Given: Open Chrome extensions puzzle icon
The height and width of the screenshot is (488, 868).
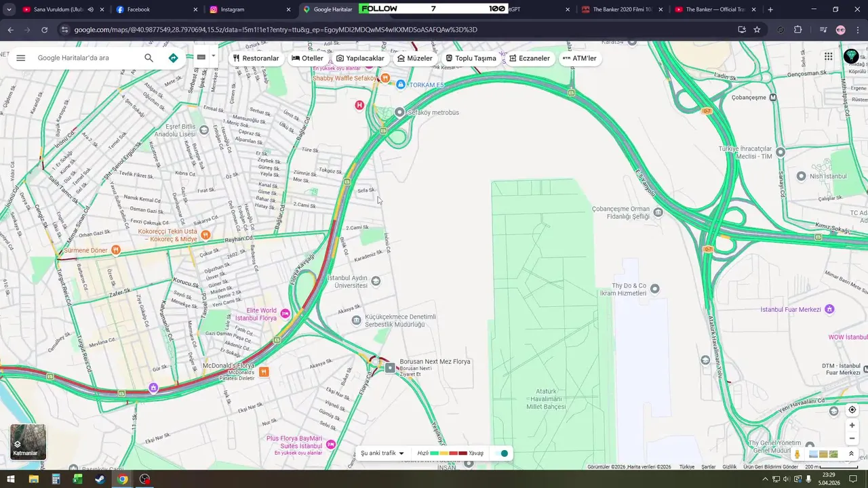Looking at the screenshot, I should 797,30.
